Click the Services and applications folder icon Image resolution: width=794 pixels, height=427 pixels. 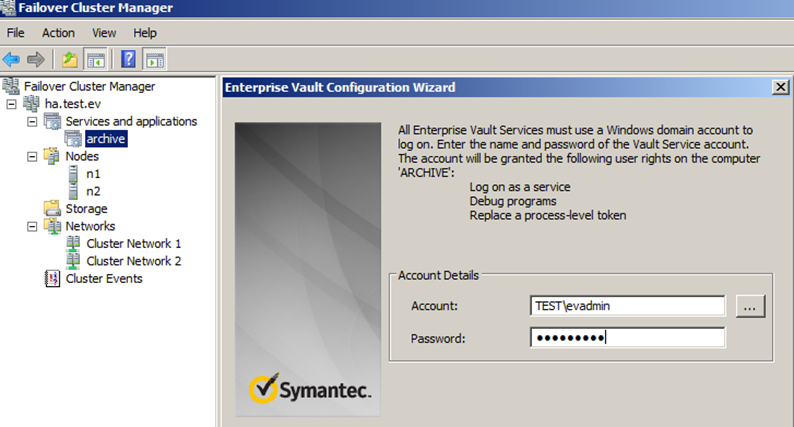pyautogui.click(x=52, y=121)
